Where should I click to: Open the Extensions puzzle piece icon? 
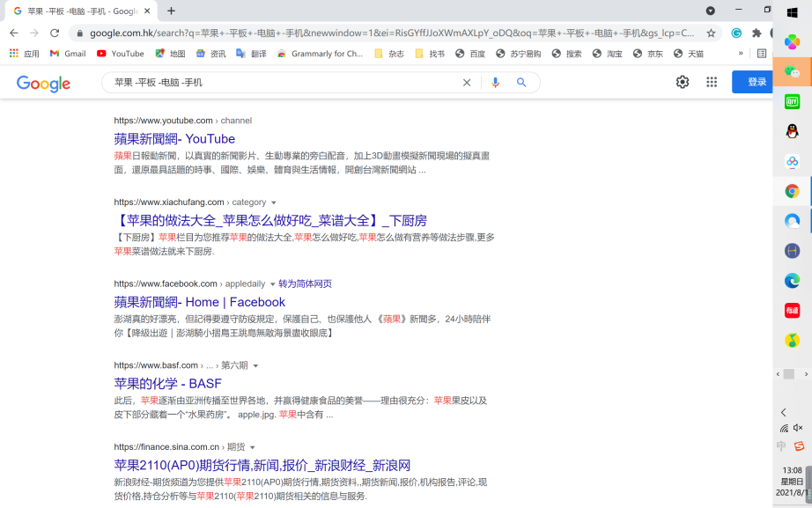757,33
